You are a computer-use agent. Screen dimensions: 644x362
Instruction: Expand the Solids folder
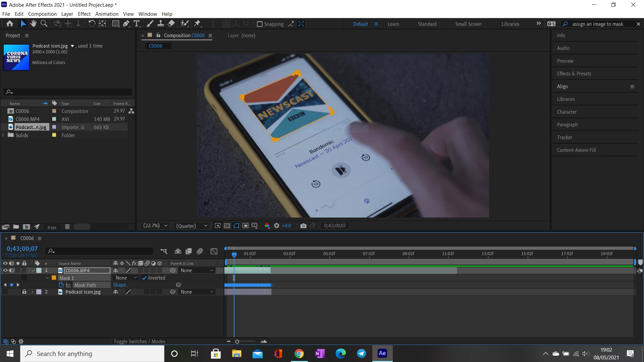3,135
